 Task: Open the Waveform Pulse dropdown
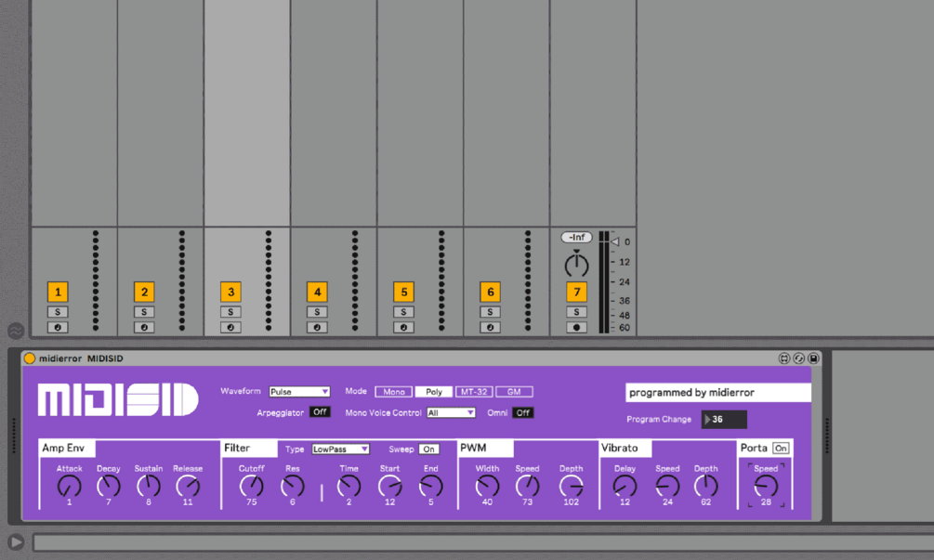click(299, 392)
